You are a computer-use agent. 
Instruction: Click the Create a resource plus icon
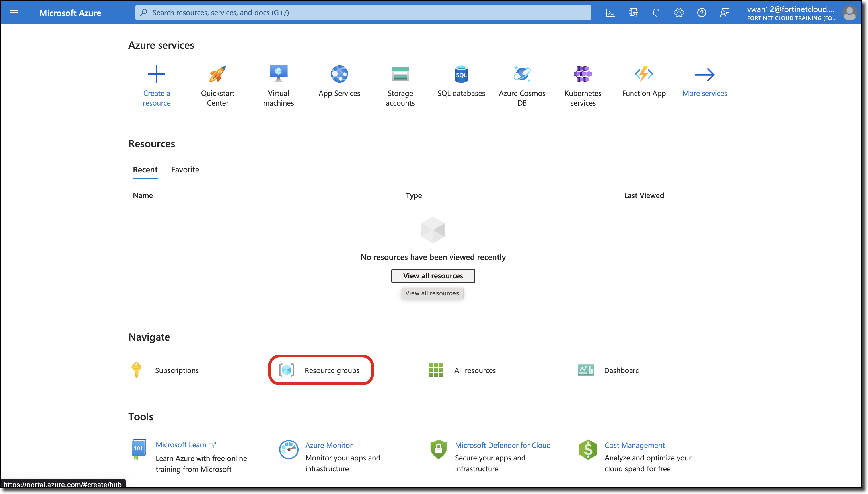(x=157, y=74)
